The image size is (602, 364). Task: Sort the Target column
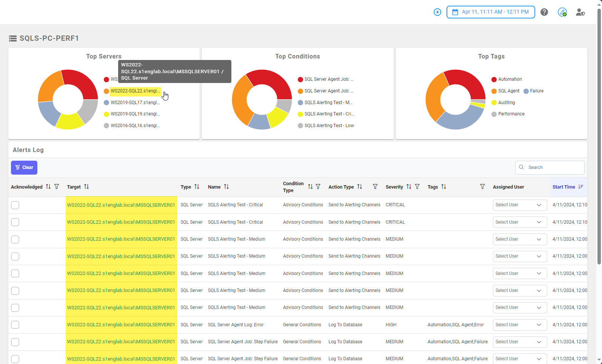point(86,187)
